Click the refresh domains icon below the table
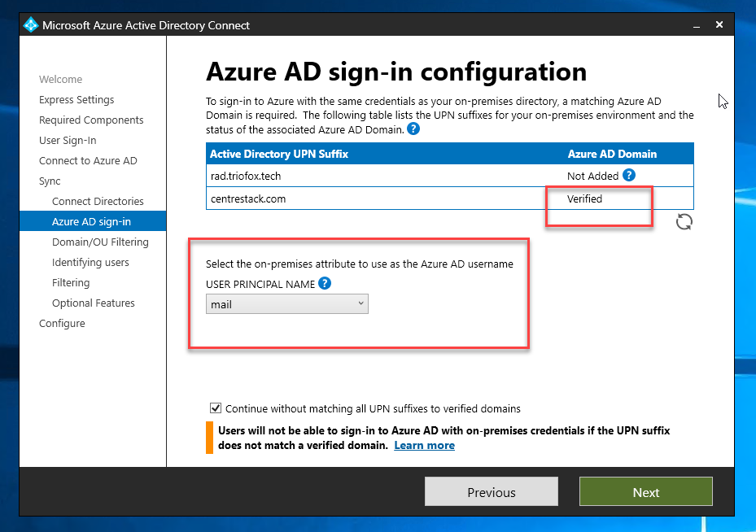The height and width of the screenshot is (532, 756). [x=684, y=222]
